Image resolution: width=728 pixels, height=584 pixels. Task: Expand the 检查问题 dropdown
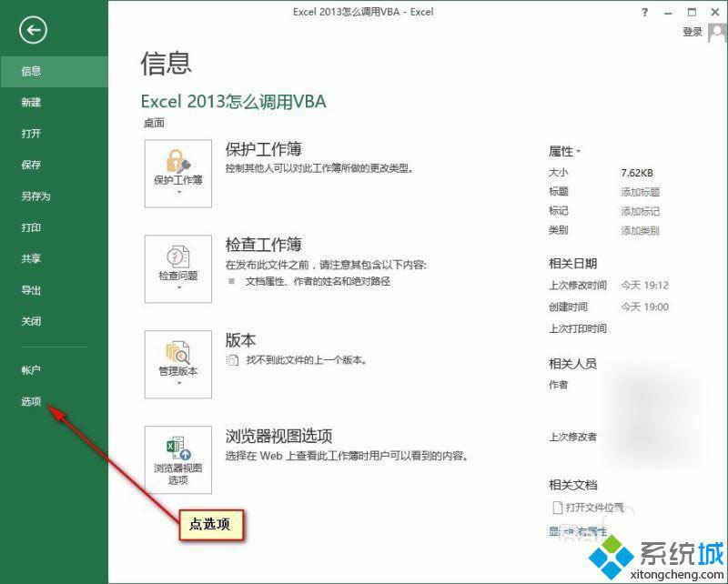177,287
